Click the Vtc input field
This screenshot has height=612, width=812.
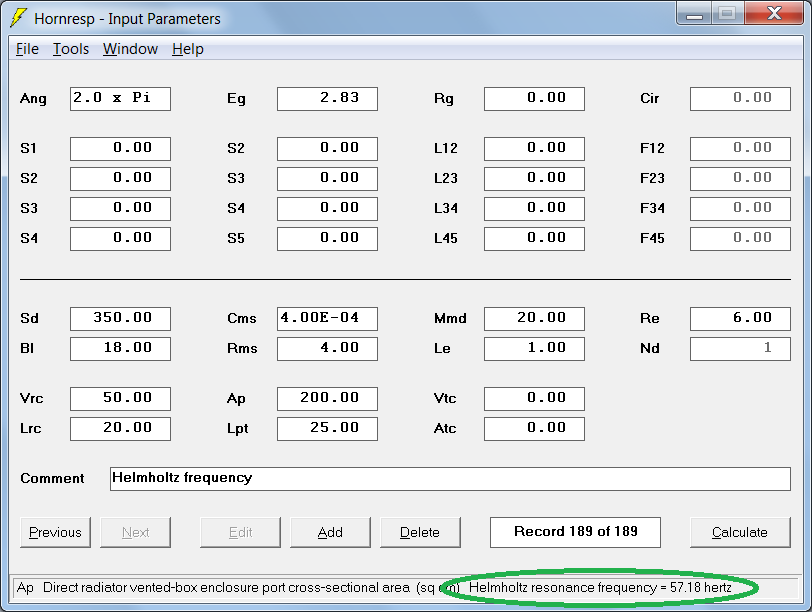(x=534, y=399)
